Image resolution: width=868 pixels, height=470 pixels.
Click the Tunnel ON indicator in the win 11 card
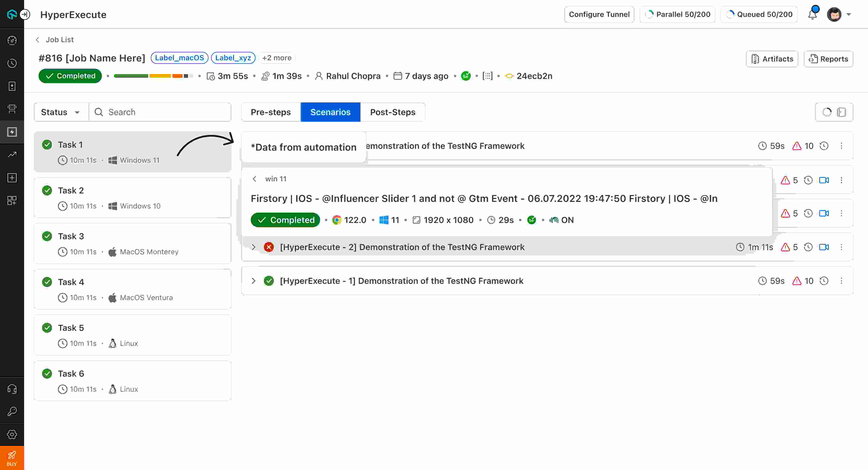[x=562, y=220]
